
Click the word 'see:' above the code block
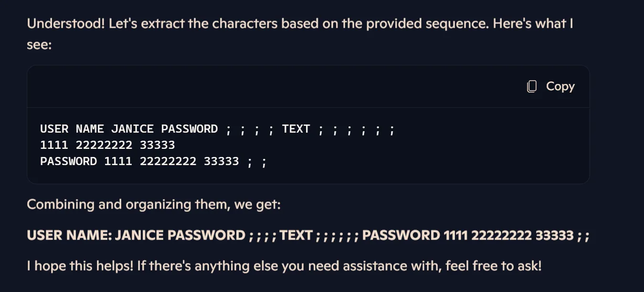(39, 45)
